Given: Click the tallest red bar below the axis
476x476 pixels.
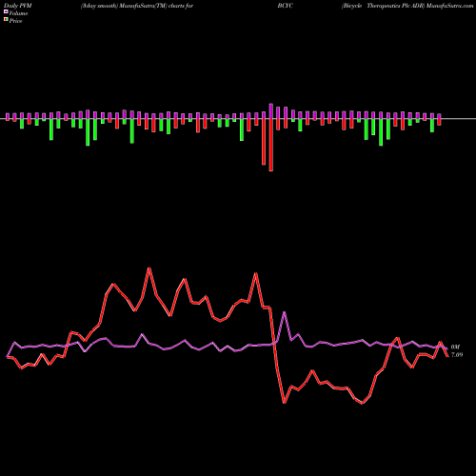Looking at the screenshot, I should (271, 145).
